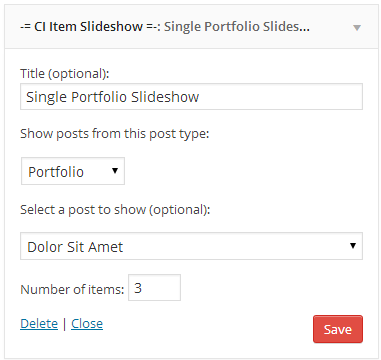Click the arrow on the Dolor Sit Amet select
Screen dimensions: 381x360
tap(352, 246)
